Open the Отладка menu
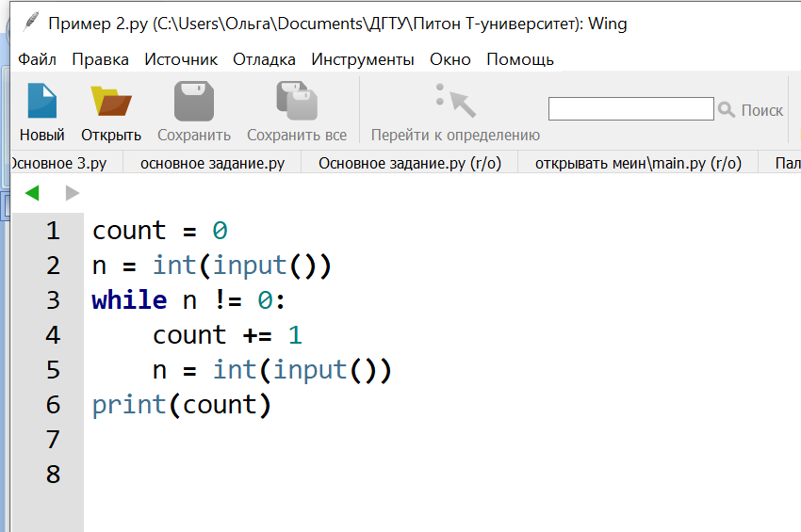This screenshot has width=801, height=532. (264, 59)
